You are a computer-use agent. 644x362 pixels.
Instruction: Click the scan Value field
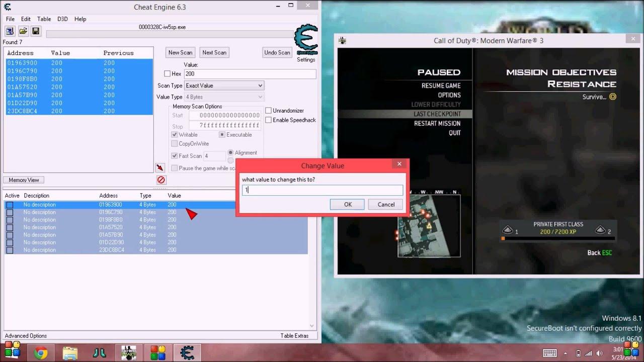(250, 74)
